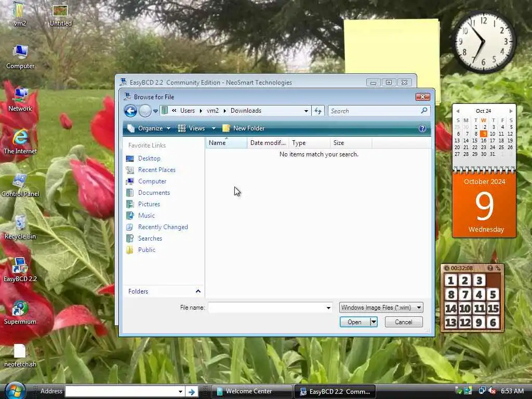
Task: Click the taskbar Address input field
Action: [121, 392]
